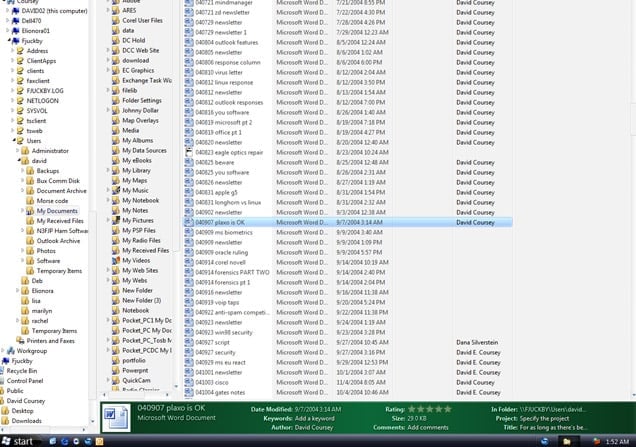Click down arrow of folder list scrollbar
Image resolution: width=636 pixels, height=447 pixels.
(176, 387)
